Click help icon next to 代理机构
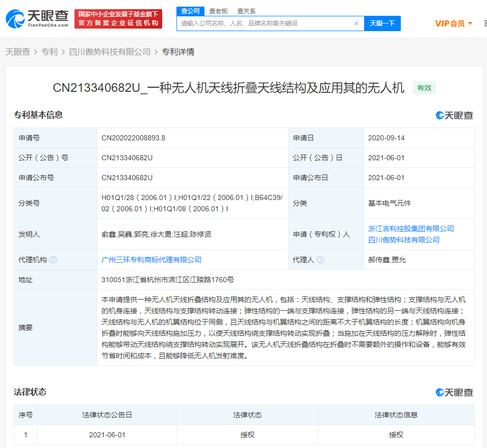Viewport: 487px width, 448px height. [x=53, y=260]
